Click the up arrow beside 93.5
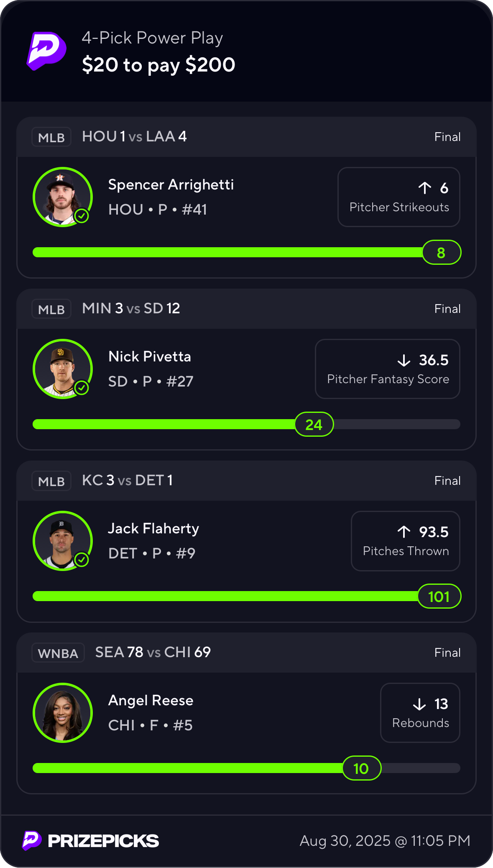Viewport: 493px width, 868px height. point(404,532)
